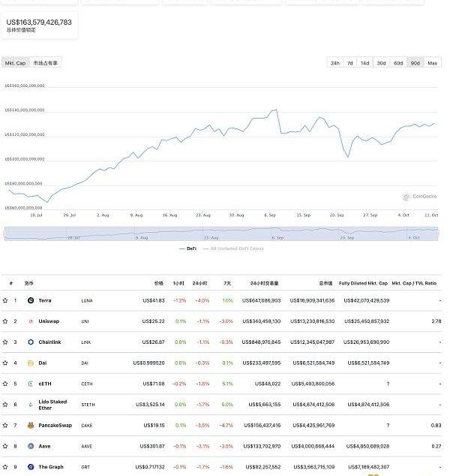Click the Lido Staked Ether logo
450x476 pixels.
pos(31,405)
